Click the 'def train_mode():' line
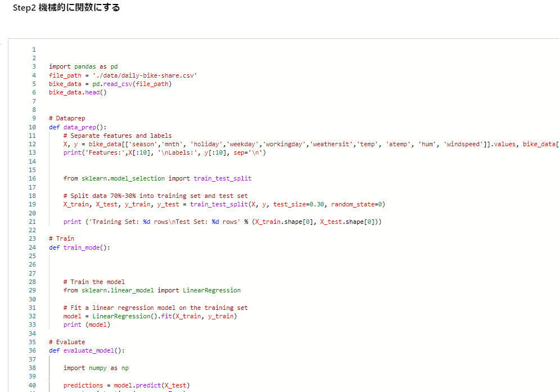This screenshot has height=392, width=559. tap(79, 247)
